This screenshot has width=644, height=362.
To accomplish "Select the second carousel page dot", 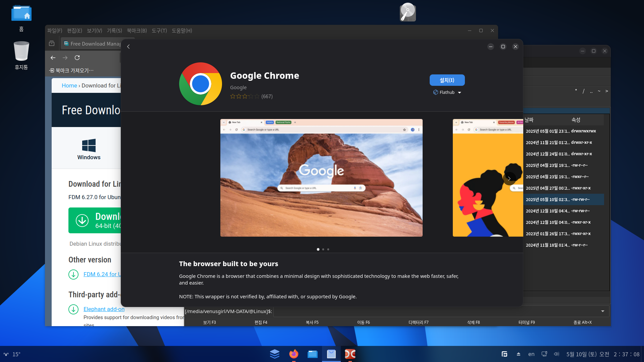I will point(323,249).
